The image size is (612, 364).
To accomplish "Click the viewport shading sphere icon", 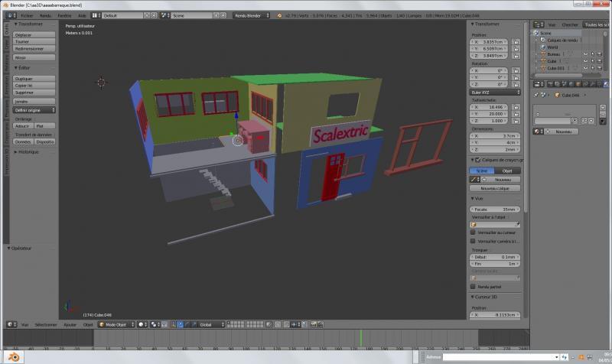I will [142, 324].
